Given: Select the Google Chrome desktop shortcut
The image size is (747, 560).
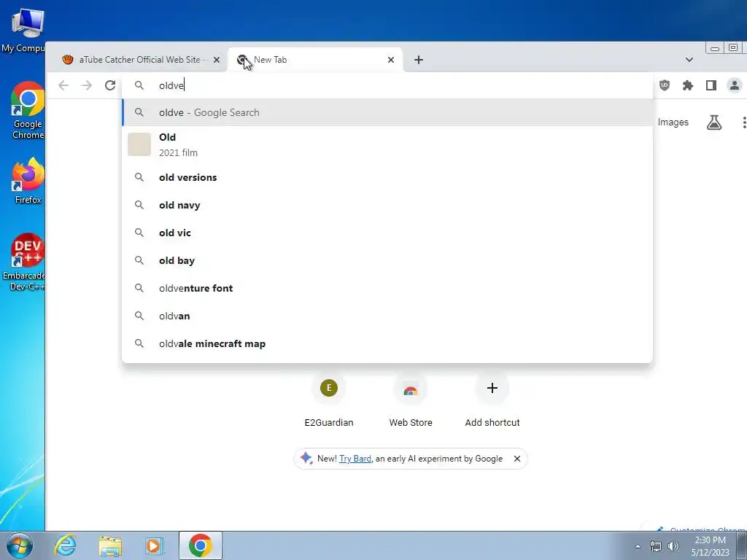Looking at the screenshot, I should (28, 111).
